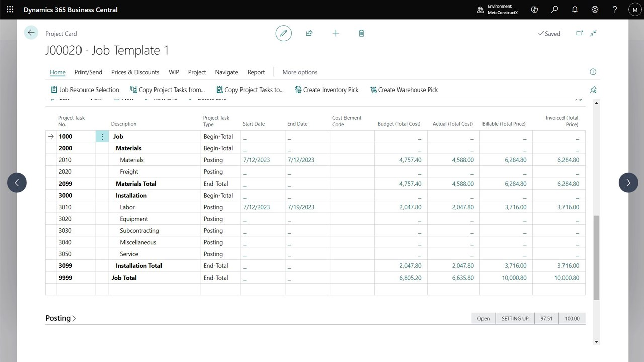Open the app launcher waffle icon
This screenshot has height=362, width=644.
10,10
